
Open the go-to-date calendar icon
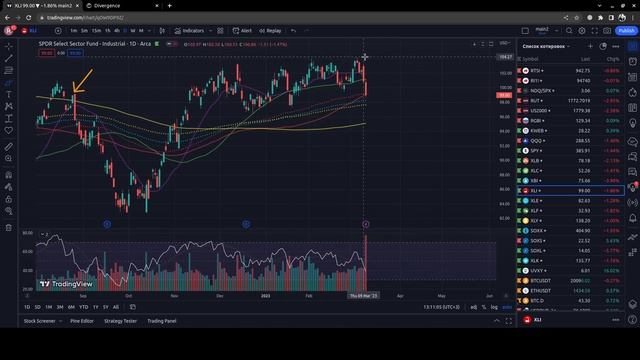133,307
